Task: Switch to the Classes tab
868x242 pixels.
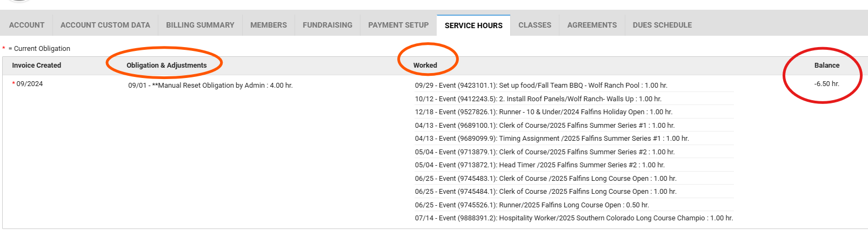Action: click(535, 25)
